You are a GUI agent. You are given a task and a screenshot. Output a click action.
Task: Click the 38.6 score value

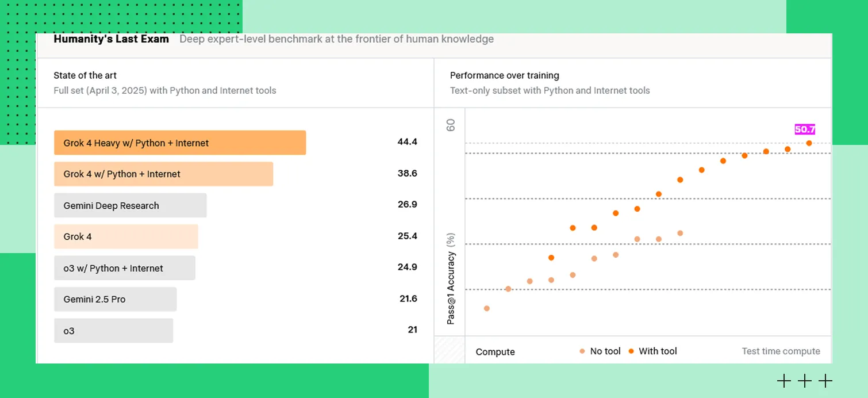coord(407,173)
